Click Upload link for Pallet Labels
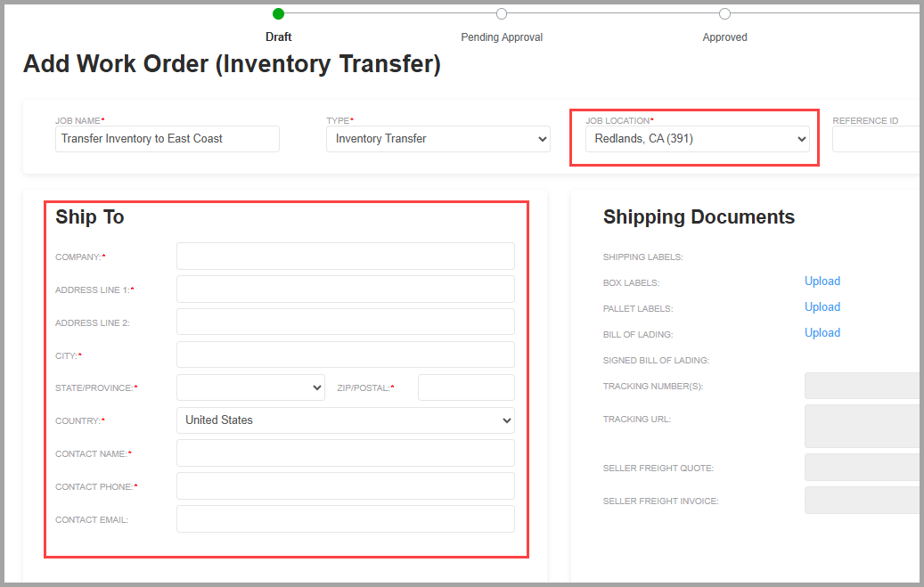Image resolution: width=924 pixels, height=587 pixels. (x=822, y=307)
